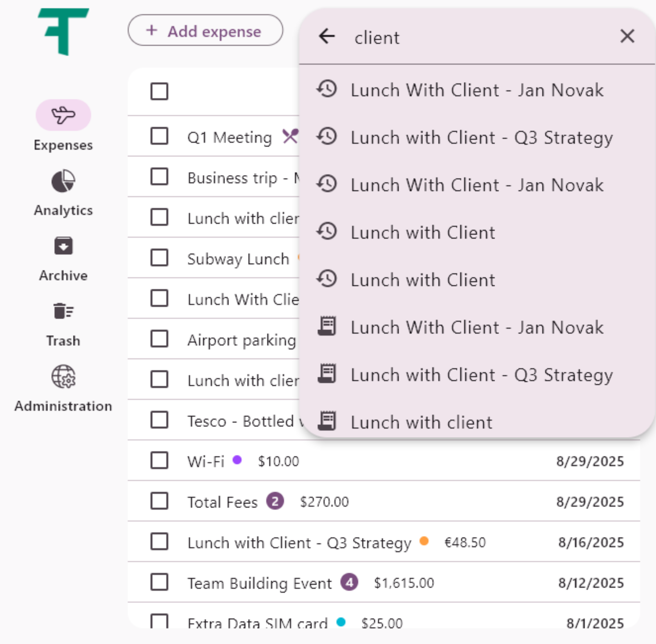Select receipt suggestion Lunch with Client - Q3 Strategy
This screenshot has width=656, height=644.
click(481, 375)
